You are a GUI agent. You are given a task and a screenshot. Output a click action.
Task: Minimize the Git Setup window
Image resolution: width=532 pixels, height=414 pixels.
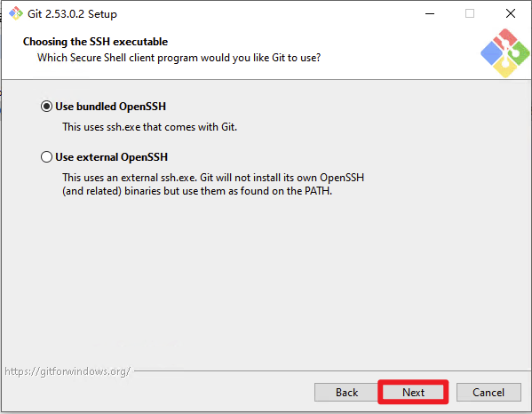pos(430,13)
